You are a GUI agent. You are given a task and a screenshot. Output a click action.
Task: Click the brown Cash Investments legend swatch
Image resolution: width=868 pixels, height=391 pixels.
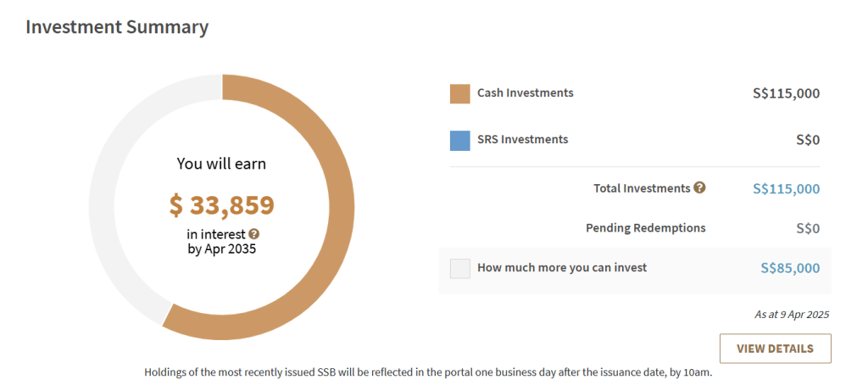[x=459, y=93]
